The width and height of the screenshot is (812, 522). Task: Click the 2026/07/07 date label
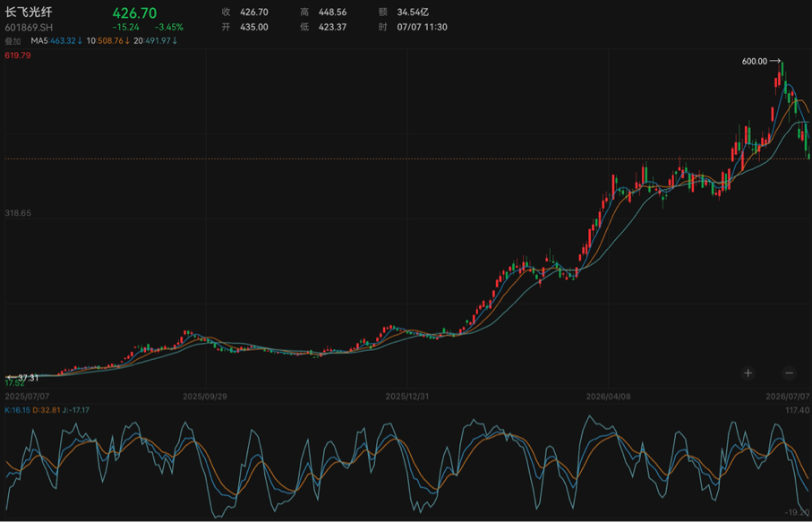coord(788,397)
